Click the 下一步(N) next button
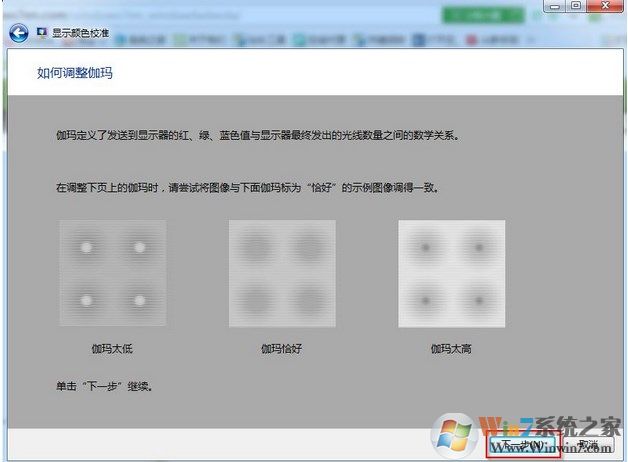Viewport: 628px width, 462px height. tap(523, 445)
